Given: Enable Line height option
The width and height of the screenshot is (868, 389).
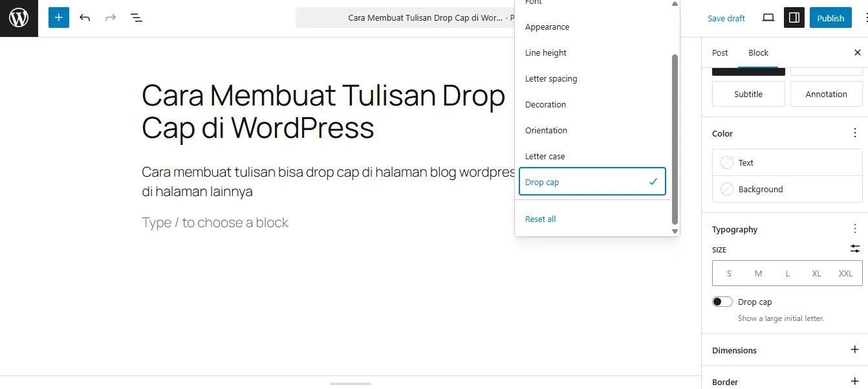Looking at the screenshot, I should pos(592,52).
